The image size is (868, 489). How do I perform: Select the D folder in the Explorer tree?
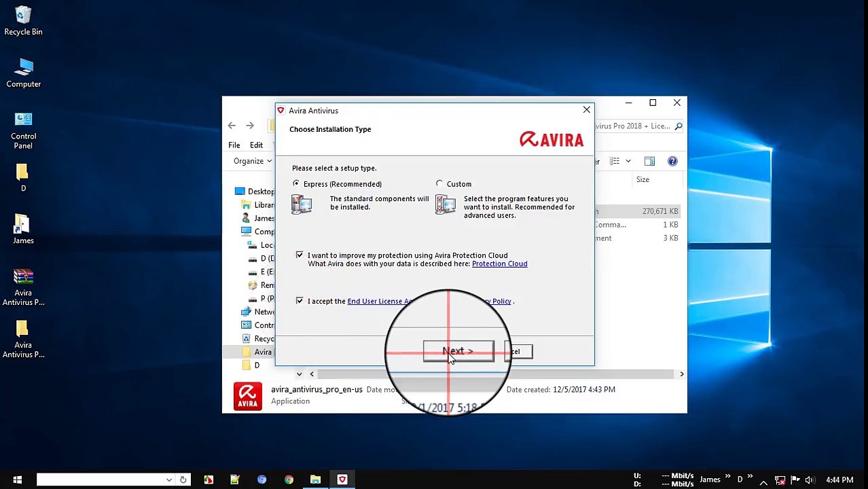click(251, 365)
